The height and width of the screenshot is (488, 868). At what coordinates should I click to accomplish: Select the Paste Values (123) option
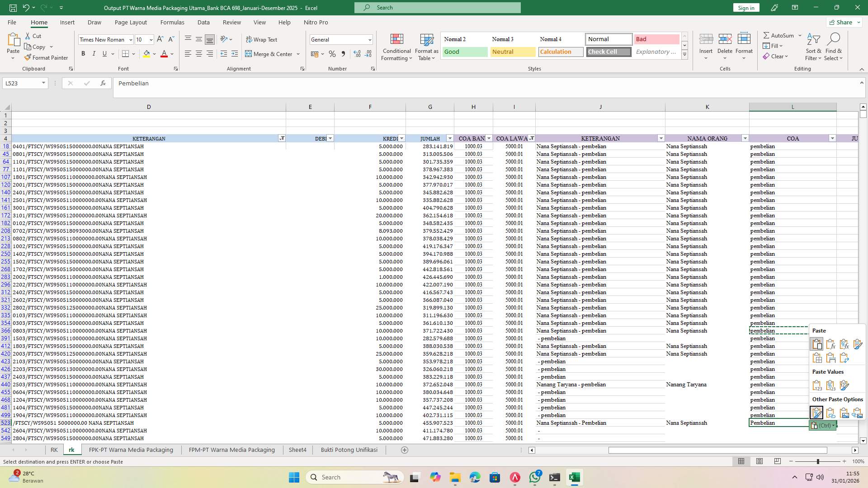pyautogui.click(x=816, y=385)
